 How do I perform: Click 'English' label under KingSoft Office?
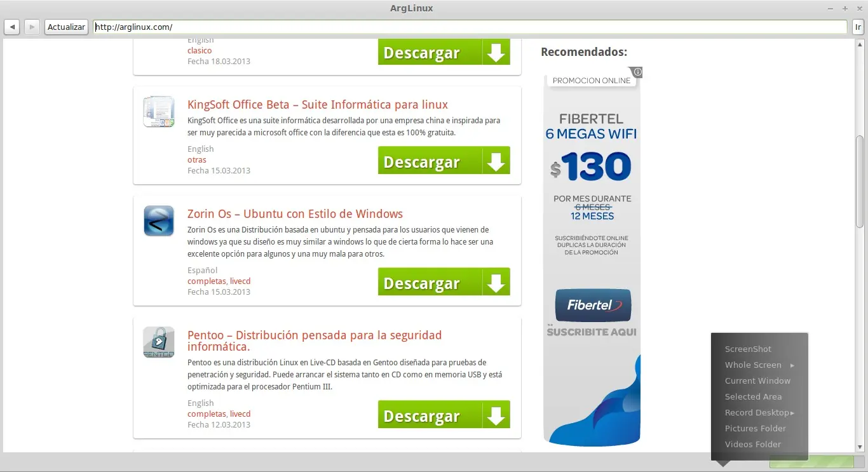(x=201, y=149)
